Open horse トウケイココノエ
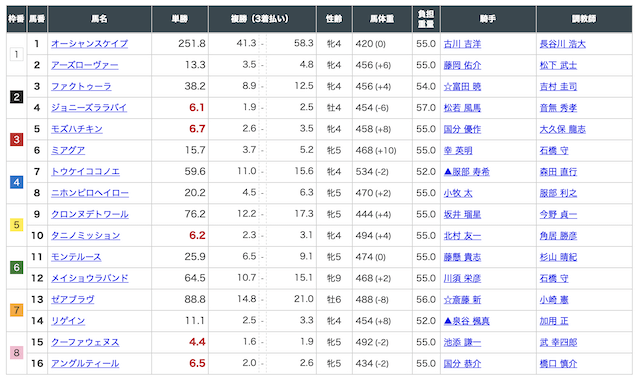Viewport: 640px width, 381px height. [x=85, y=172]
